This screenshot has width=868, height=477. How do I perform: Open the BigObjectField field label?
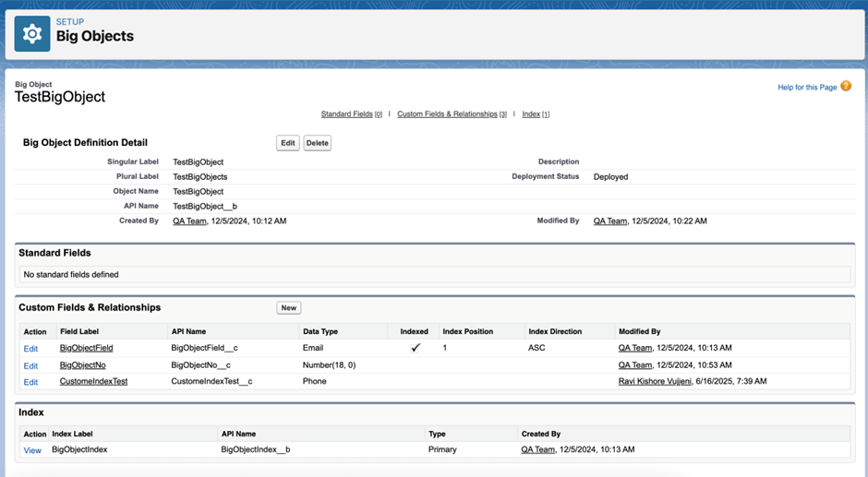point(86,349)
